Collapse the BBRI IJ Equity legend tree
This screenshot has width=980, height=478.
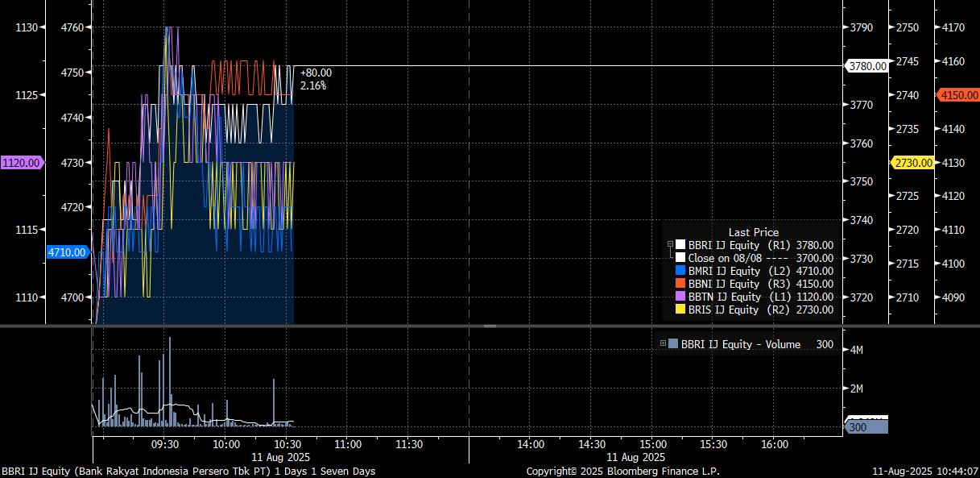(x=669, y=245)
